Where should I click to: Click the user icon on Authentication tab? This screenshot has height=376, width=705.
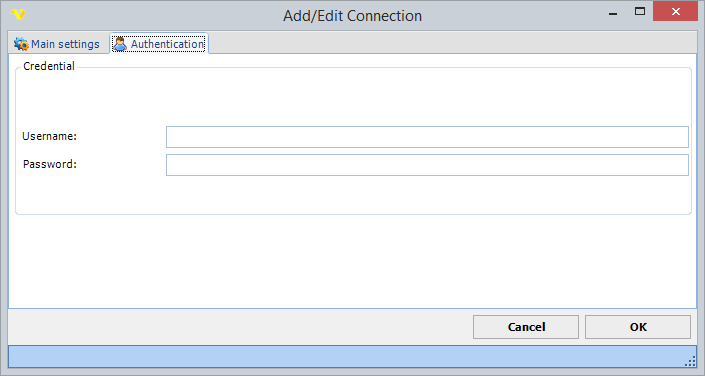coord(120,44)
